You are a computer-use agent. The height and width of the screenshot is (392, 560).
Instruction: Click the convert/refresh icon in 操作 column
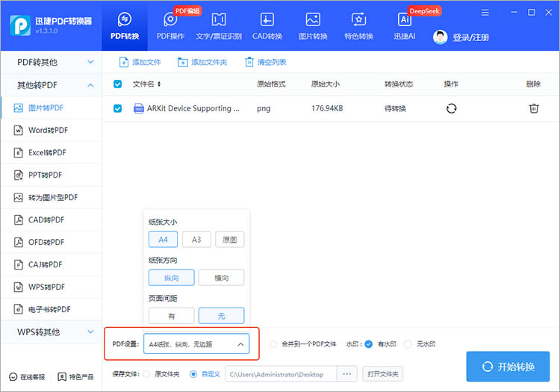click(452, 108)
